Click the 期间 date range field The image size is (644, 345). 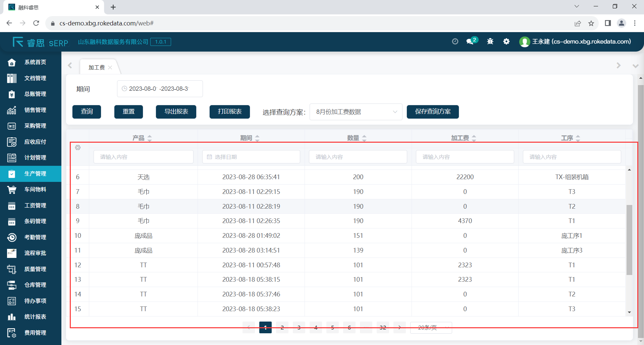click(160, 89)
